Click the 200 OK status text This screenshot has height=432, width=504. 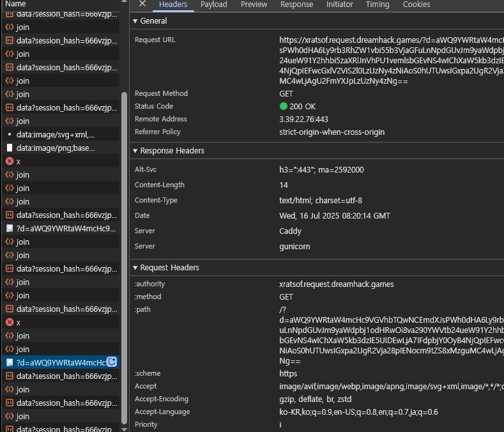[x=303, y=107]
